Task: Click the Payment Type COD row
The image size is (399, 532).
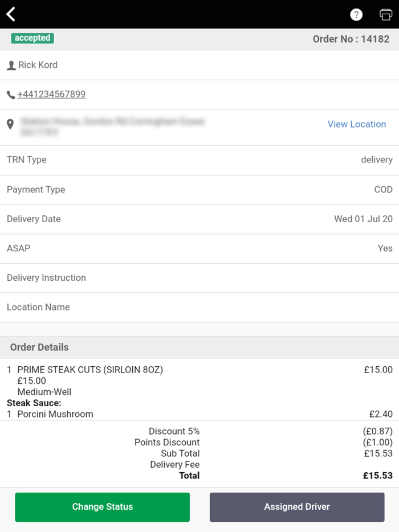Action: 199,189
